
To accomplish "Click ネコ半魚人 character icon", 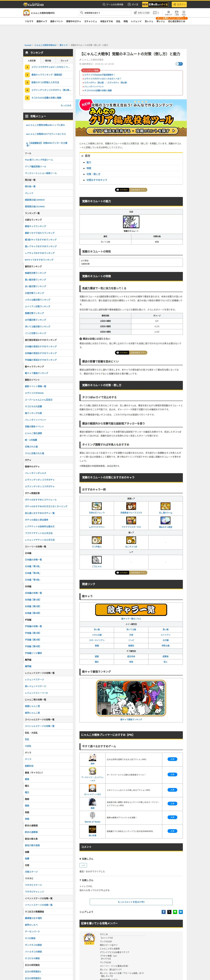I will 97,540.
